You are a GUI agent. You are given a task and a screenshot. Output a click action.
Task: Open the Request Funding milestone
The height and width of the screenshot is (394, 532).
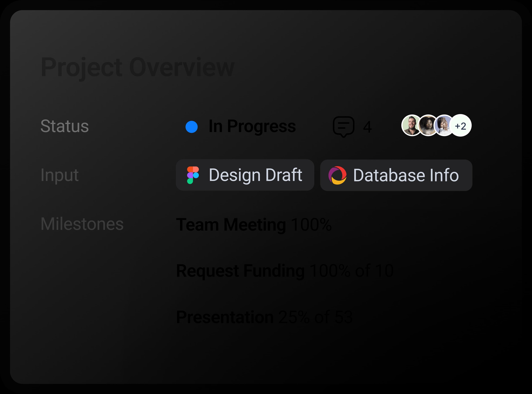[240, 271]
